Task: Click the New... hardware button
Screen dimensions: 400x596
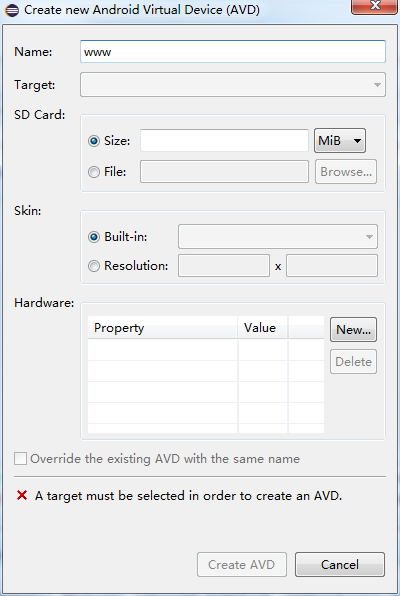Action: click(x=353, y=330)
